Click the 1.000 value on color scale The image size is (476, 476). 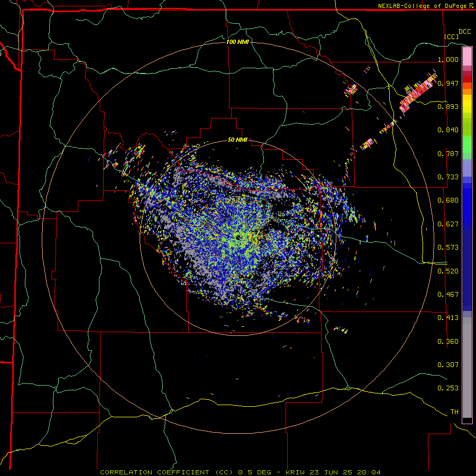click(448, 59)
